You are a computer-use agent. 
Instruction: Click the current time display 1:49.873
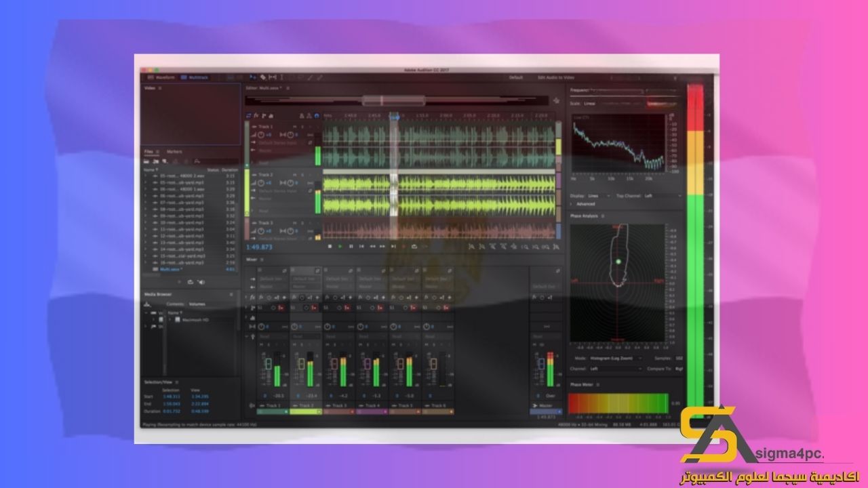click(x=260, y=247)
